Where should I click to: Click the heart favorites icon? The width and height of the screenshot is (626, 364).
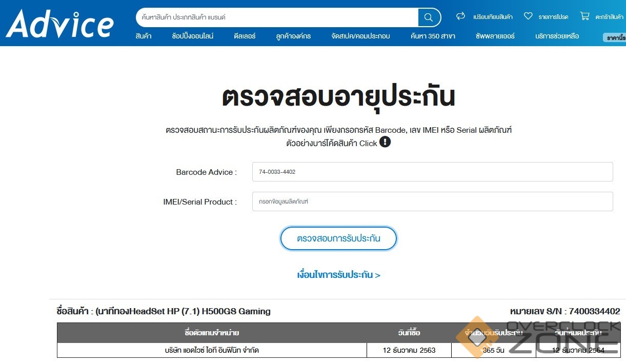click(x=528, y=16)
